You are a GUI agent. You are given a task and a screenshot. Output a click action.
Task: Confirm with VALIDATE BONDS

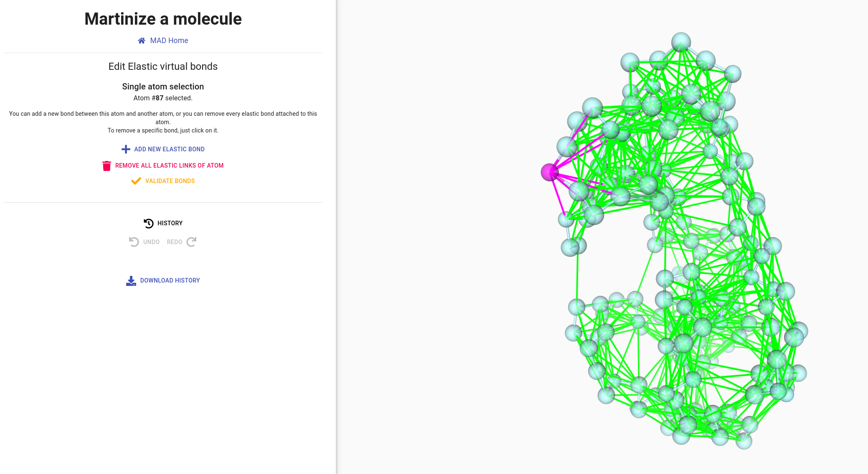[x=170, y=181]
